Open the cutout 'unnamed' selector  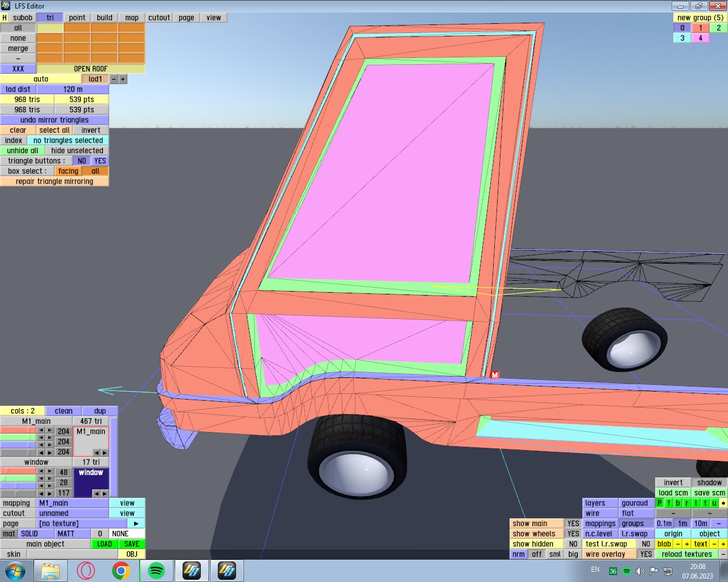click(73, 513)
